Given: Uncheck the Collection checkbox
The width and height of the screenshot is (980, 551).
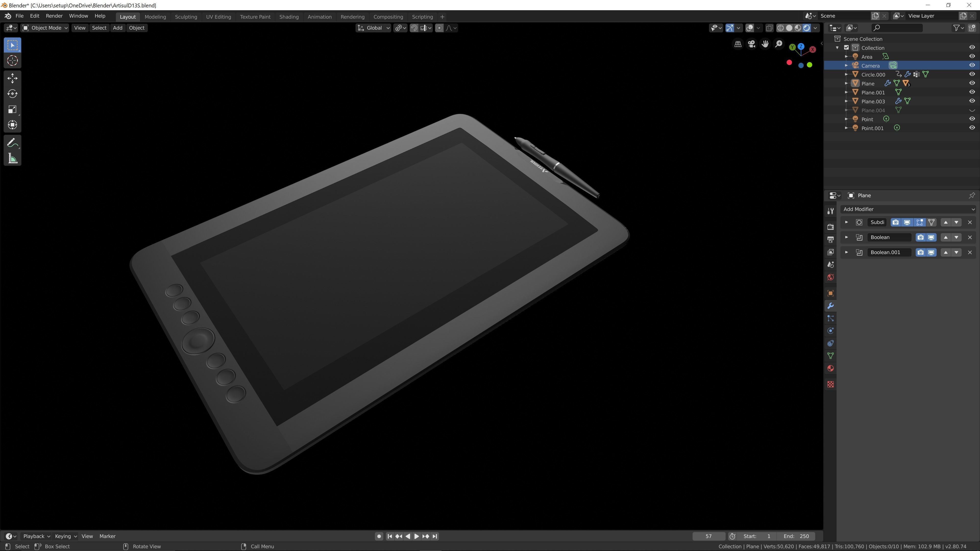Looking at the screenshot, I should (847, 47).
